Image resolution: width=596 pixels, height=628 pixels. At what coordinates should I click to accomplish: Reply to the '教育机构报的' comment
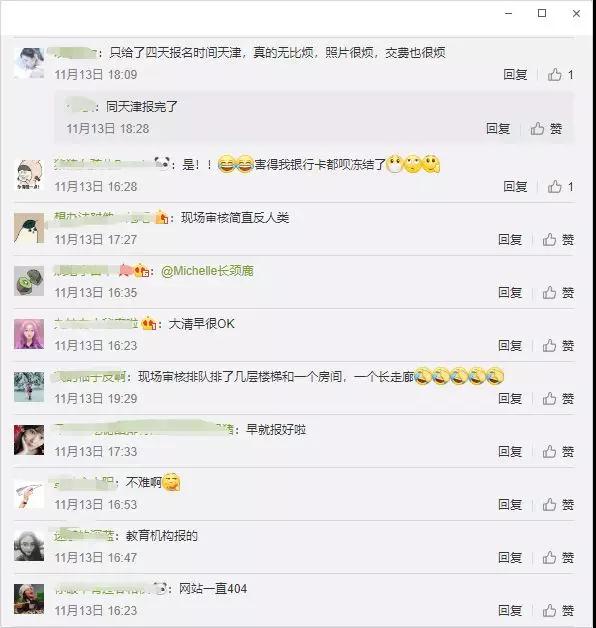pyautogui.click(x=510, y=558)
